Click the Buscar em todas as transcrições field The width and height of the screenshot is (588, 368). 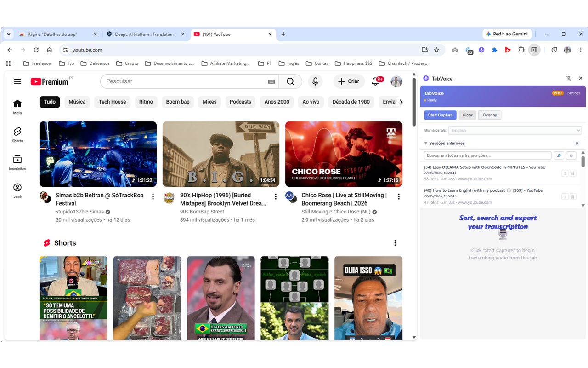point(488,155)
